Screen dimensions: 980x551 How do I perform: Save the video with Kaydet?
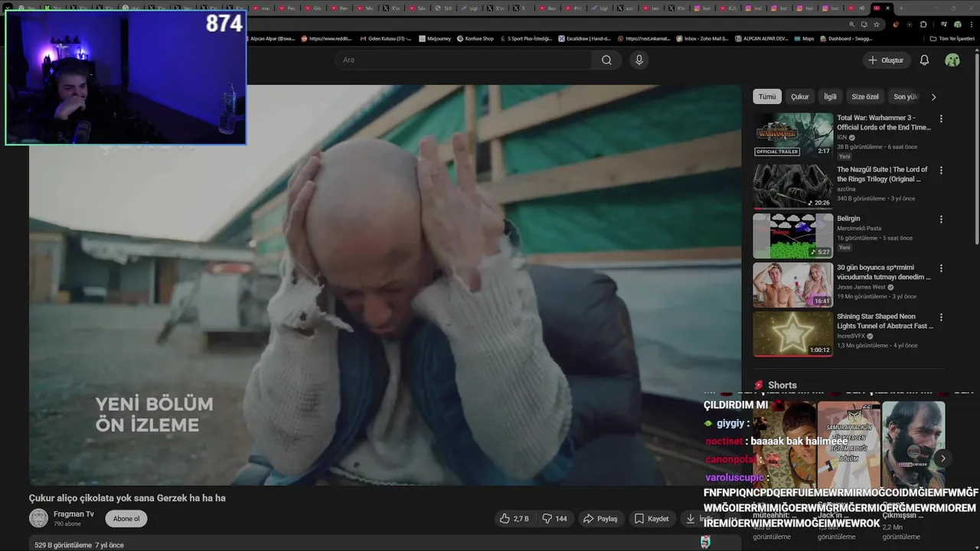point(652,519)
